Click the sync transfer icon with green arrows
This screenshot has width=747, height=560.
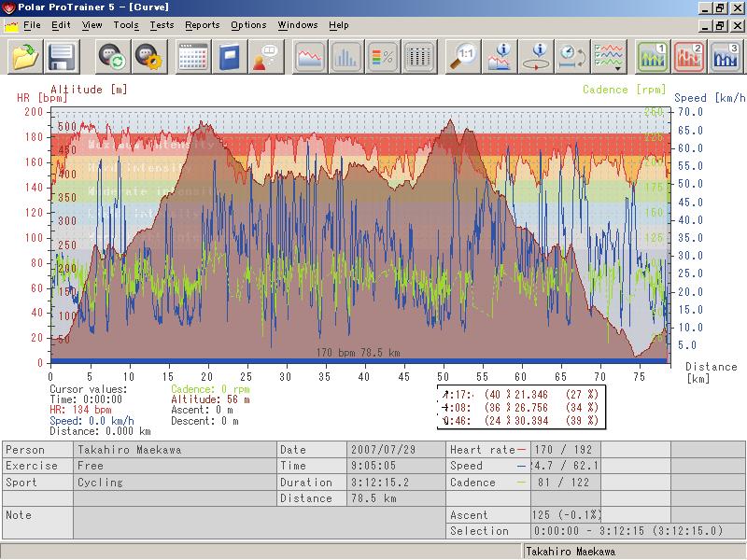(112, 57)
